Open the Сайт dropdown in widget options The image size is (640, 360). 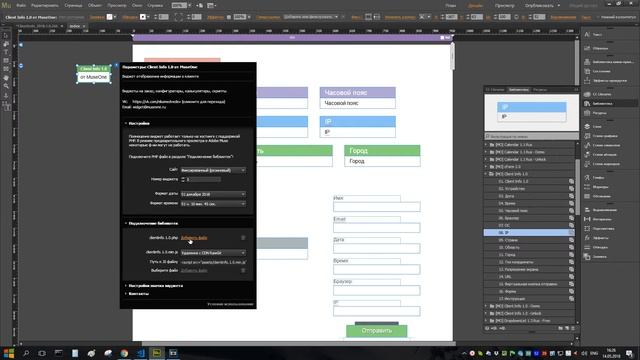coord(213,170)
